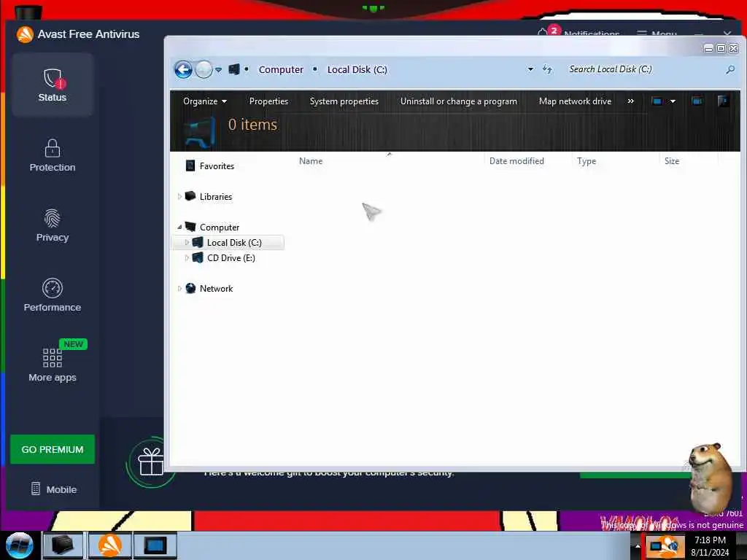
Task: Click Properties in the Explorer toolbar
Action: click(x=268, y=101)
